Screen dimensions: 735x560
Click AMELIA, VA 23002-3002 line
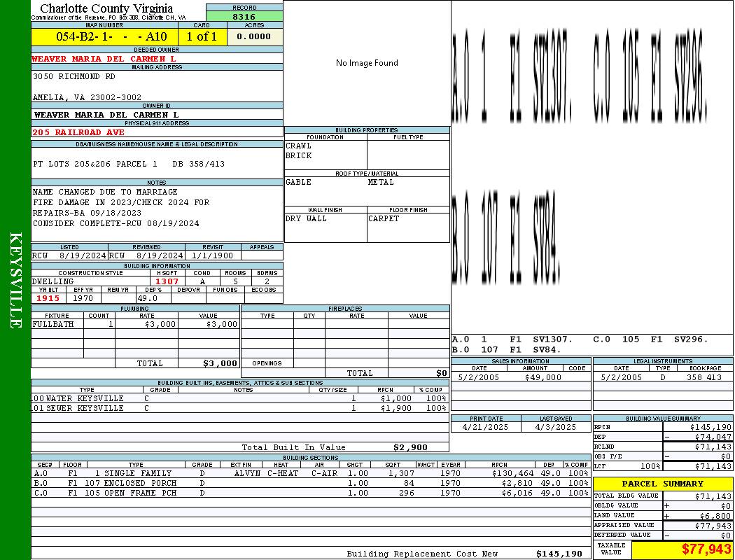tap(87, 97)
